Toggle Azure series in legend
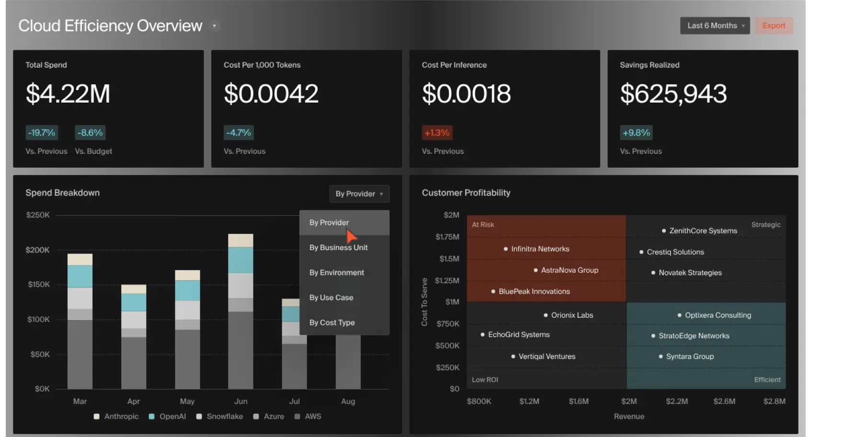 point(256,416)
